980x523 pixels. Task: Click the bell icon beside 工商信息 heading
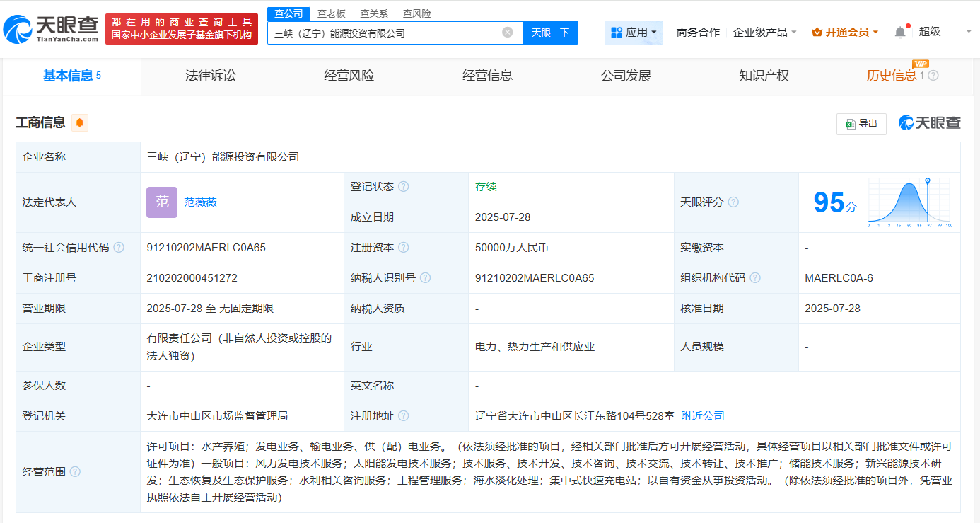[79, 122]
